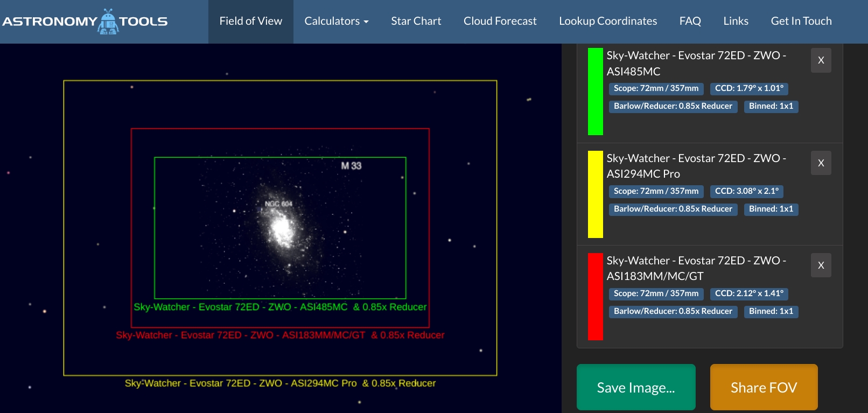Click the yellow ASI294MC Pro color swatch
Screen dimensions: 868x413
595,194
